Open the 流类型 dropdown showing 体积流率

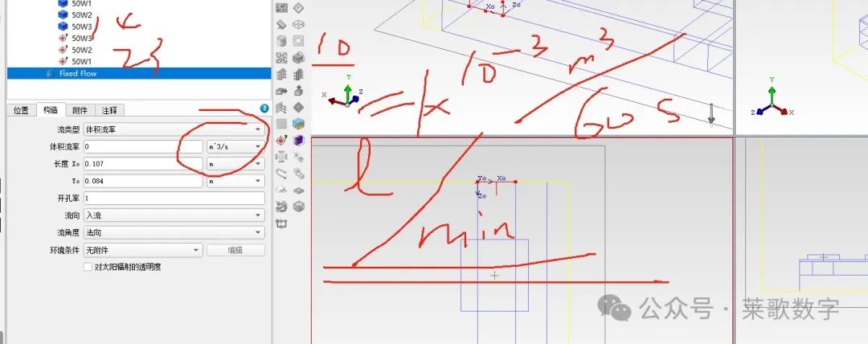[174, 129]
